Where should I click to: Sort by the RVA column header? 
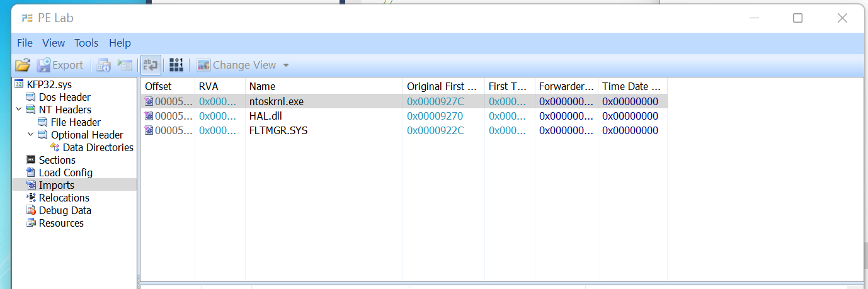220,86
